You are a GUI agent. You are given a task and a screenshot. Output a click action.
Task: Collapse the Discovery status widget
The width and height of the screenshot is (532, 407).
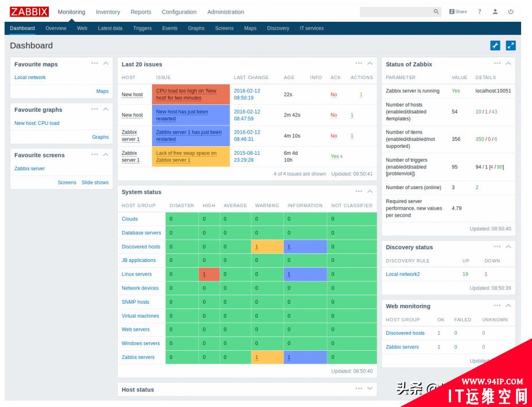tap(508, 246)
